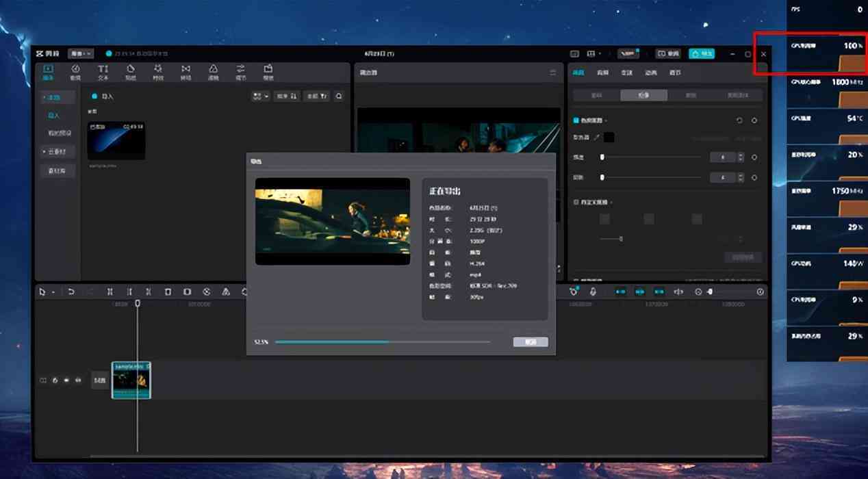Open the 音频 (Audio) tab in top toolbar
Viewport: 868px width, 479px height.
[75, 73]
